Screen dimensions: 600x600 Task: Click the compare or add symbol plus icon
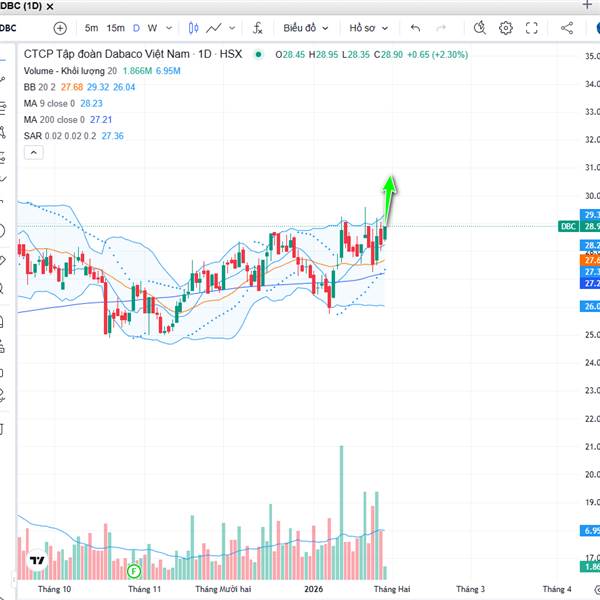coord(60,28)
